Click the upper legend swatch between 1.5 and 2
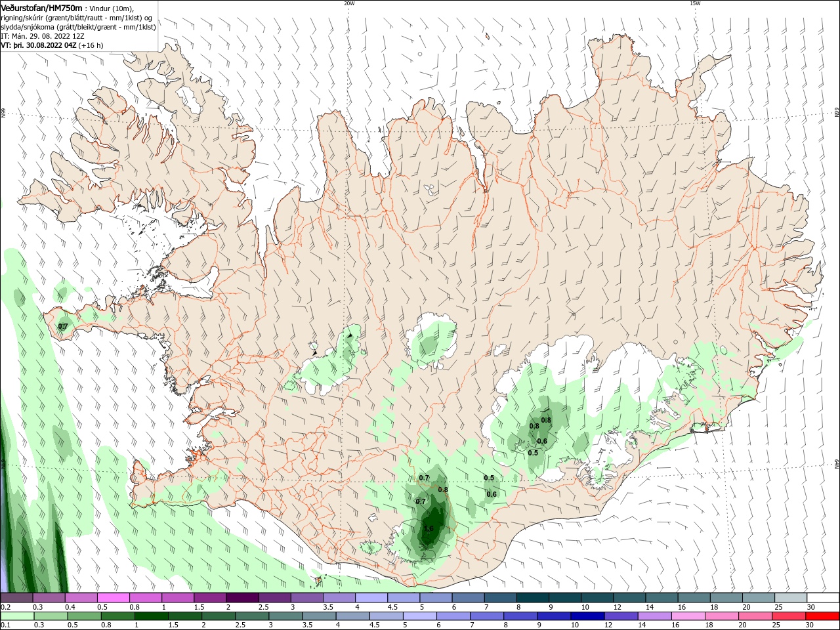Image resolution: width=840 pixels, height=630 pixels. click(x=210, y=598)
